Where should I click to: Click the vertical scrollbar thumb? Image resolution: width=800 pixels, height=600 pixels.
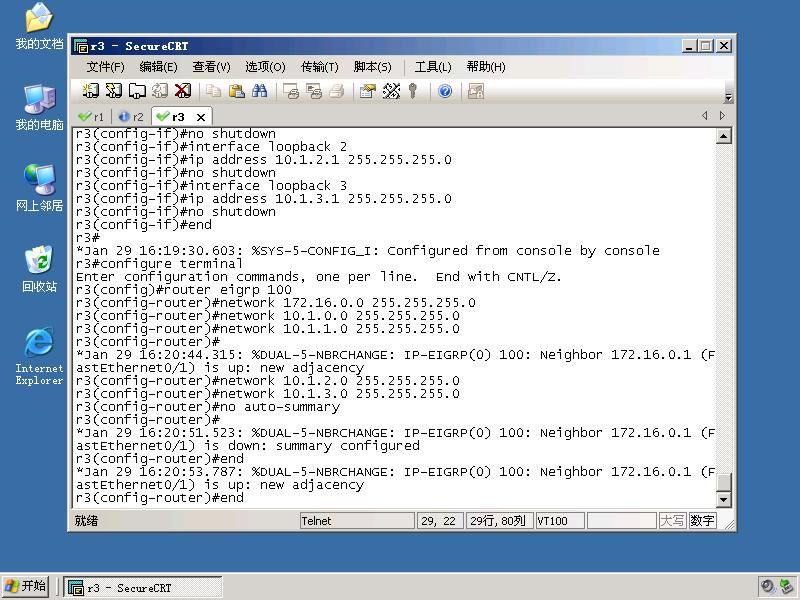pyautogui.click(x=723, y=482)
